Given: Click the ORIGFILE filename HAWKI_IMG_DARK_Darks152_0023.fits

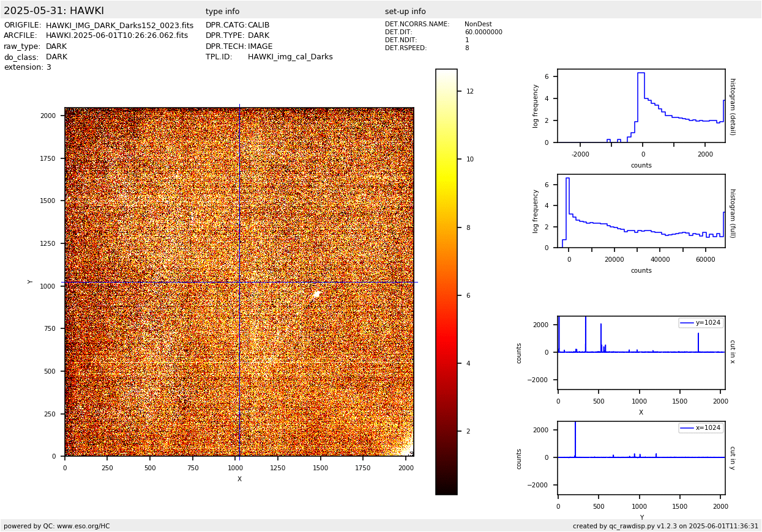Looking at the screenshot, I should 119,26.
